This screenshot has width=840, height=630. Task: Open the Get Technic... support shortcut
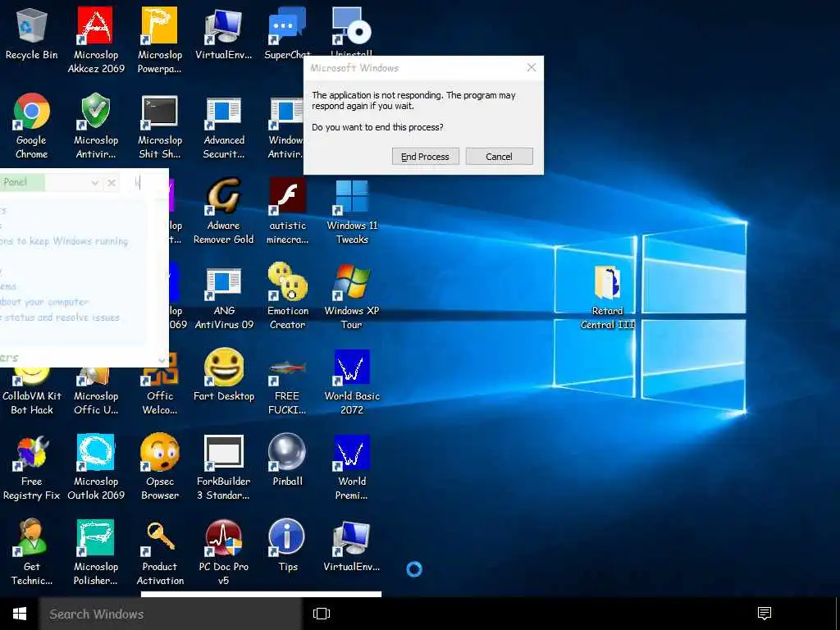point(32,552)
